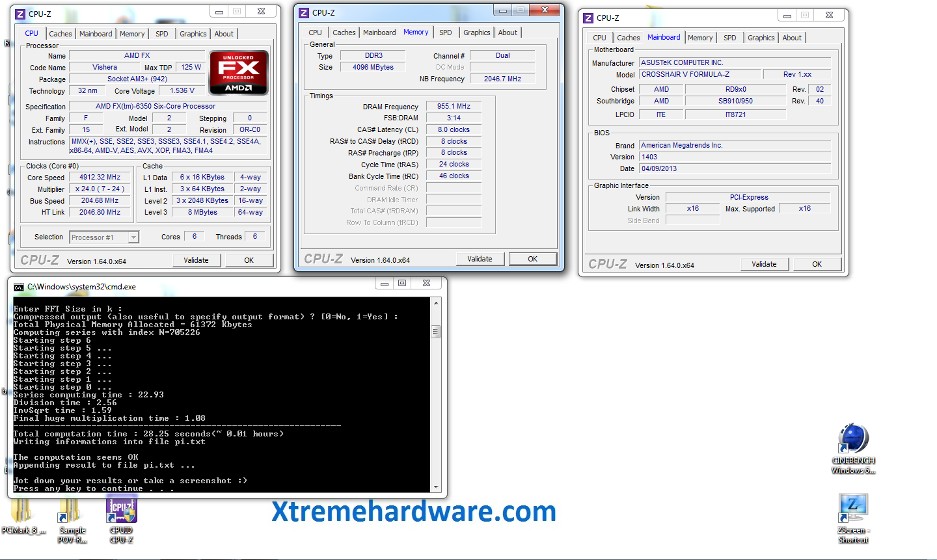Select Graphics tab in the Memory window
The width and height of the screenshot is (937, 560).
coord(477,33)
